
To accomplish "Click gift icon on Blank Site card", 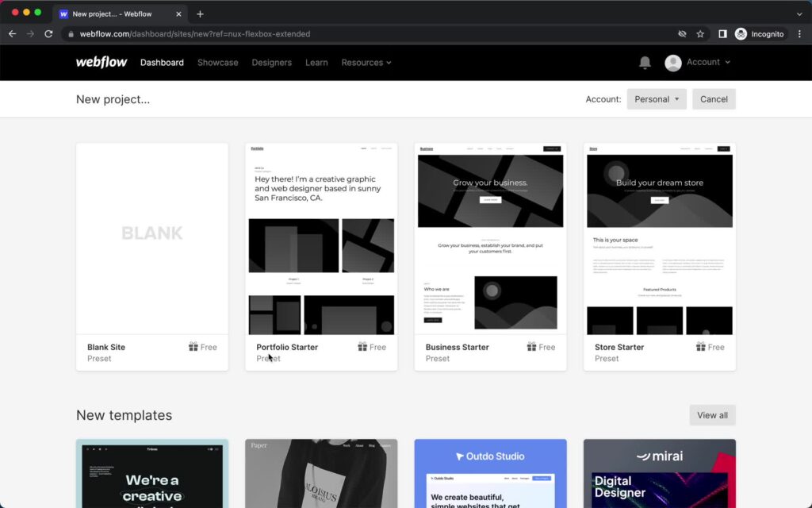I will click(193, 347).
